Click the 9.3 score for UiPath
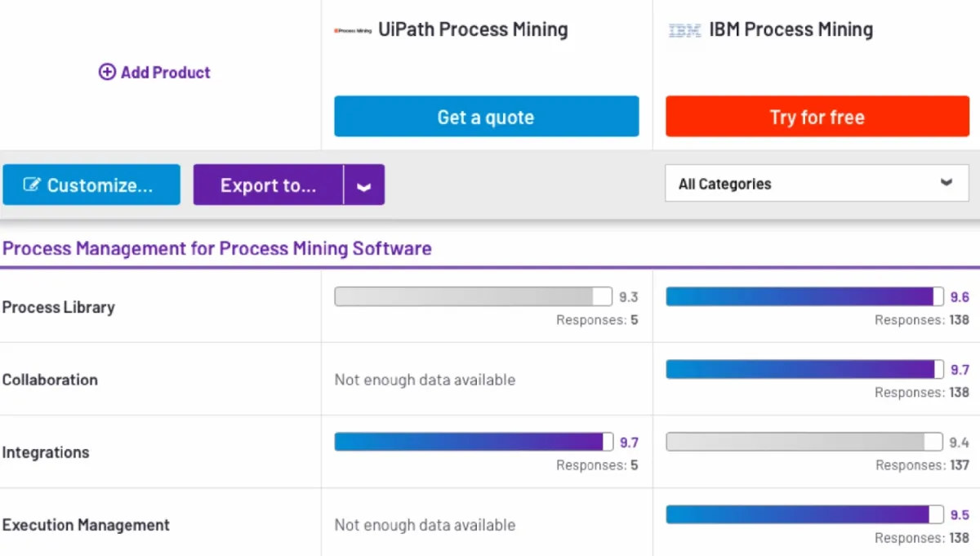This screenshot has width=980, height=556. tap(629, 297)
